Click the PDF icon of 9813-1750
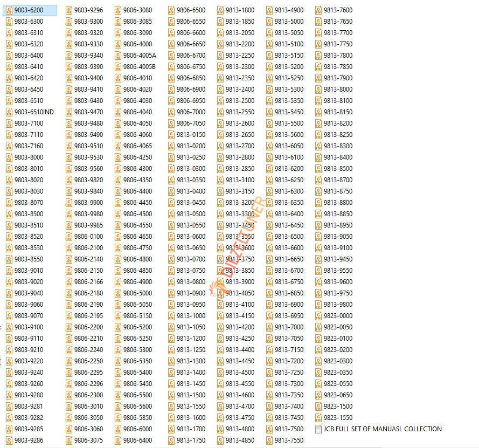Image resolution: width=479 pixels, height=448 pixels. coord(171,440)
